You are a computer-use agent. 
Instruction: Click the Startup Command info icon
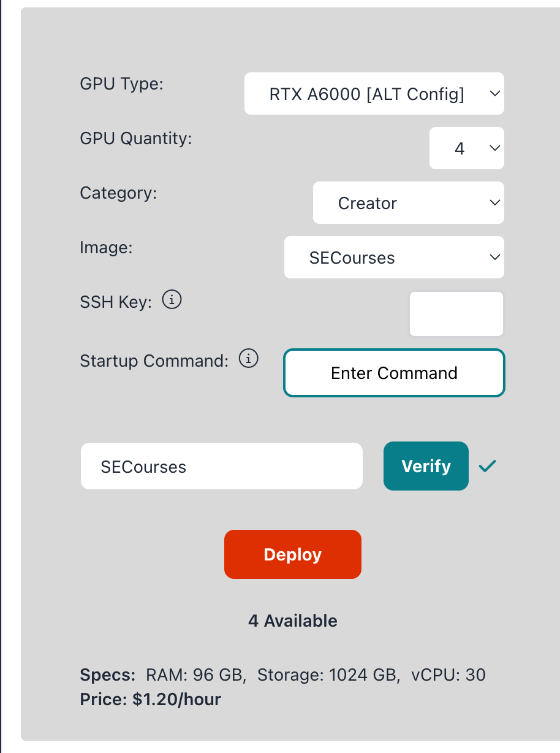pos(248,359)
